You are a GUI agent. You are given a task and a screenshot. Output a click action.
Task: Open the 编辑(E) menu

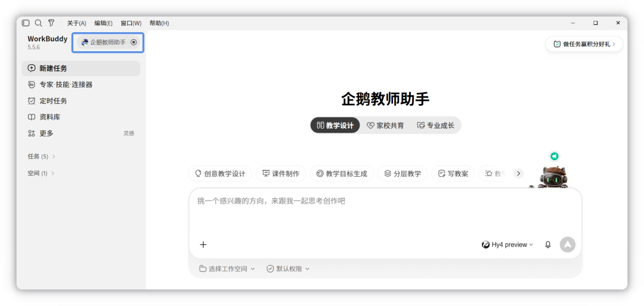click(x=103, y=23)
